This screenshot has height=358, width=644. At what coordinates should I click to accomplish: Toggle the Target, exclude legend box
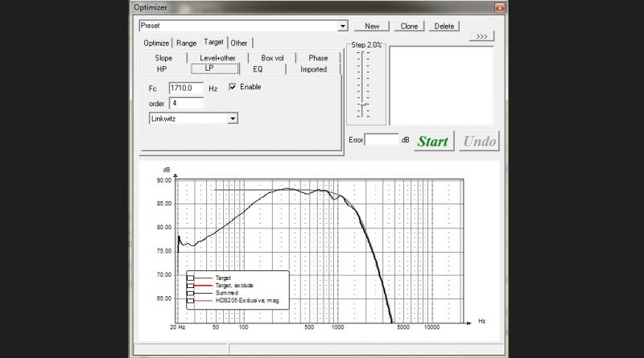[191, 286]
